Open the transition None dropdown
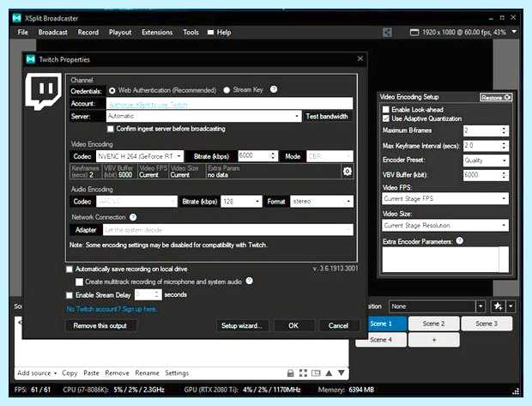The height and width of the screenshot is (406, 532). [437, 306]
